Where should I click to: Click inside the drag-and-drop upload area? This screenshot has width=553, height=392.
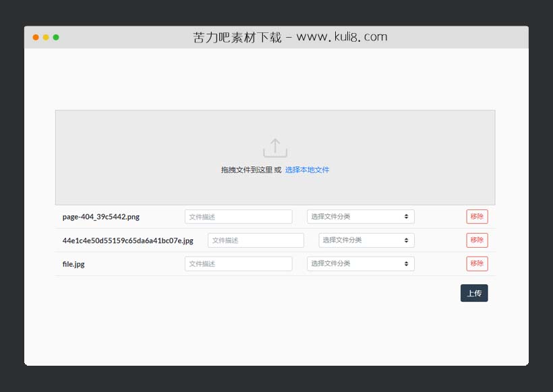tap(275, 157)
